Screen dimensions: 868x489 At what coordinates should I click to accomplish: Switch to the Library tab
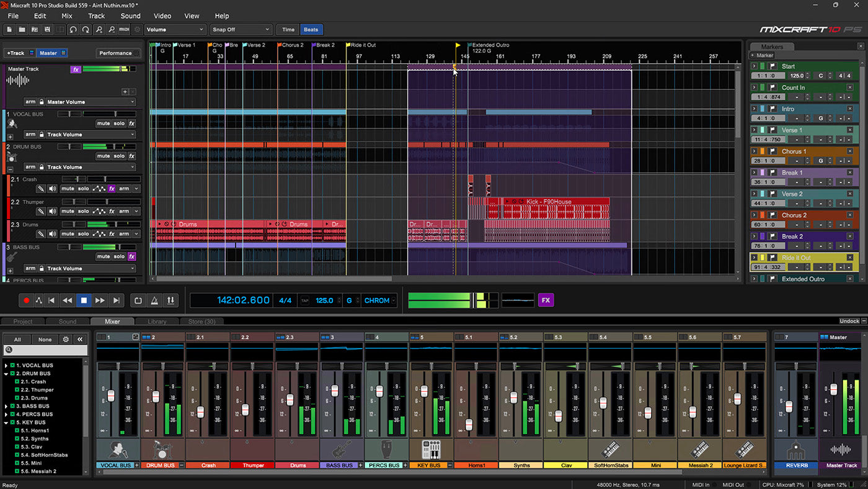coord(157,321)
